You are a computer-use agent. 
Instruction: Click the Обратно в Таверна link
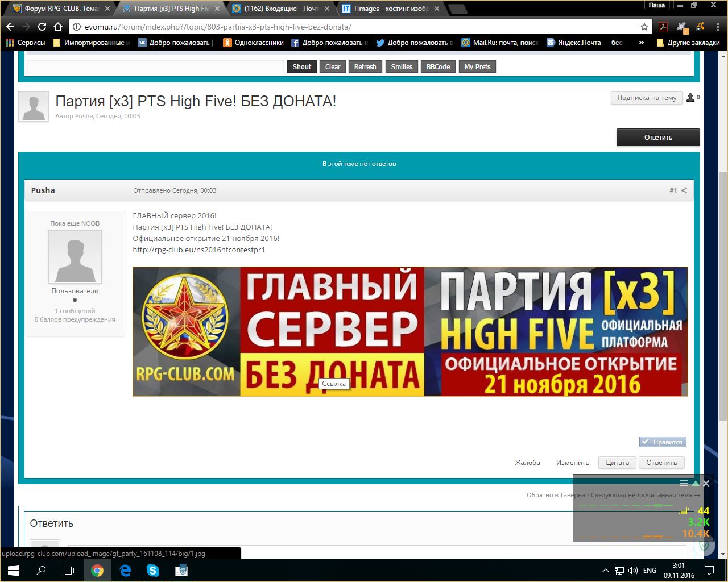point(556,495)
